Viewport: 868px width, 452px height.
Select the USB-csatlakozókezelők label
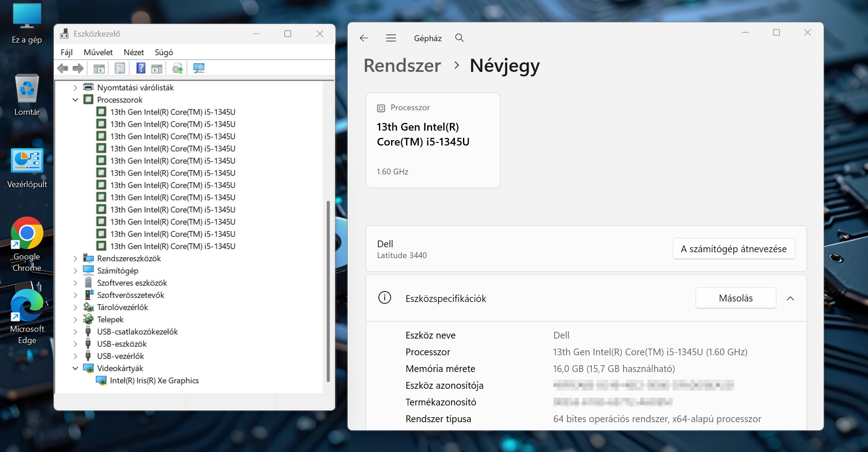point(137,332)
